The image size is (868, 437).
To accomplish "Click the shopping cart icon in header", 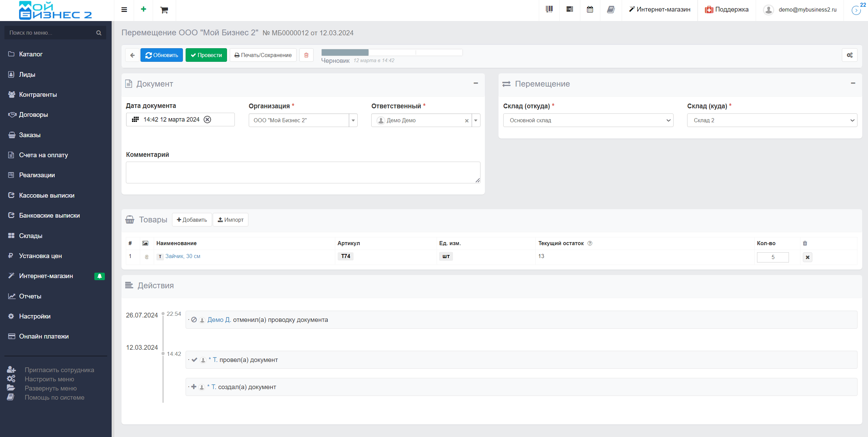I will tap(164, 10).
